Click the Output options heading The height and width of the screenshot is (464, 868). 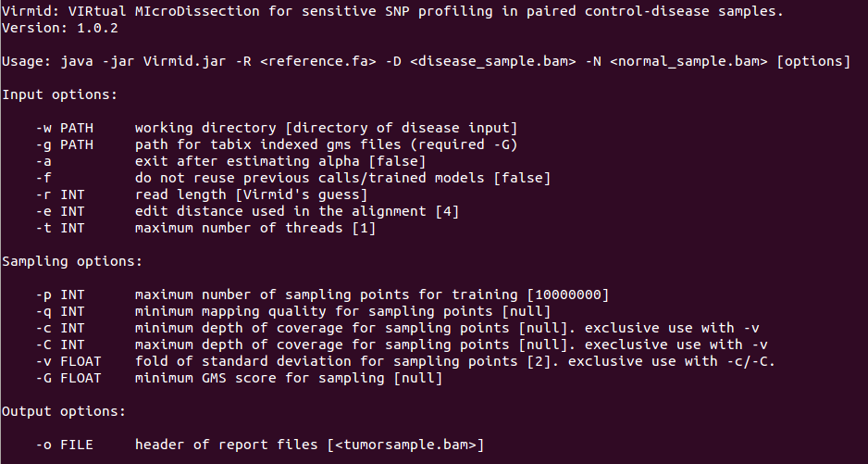click(x=63, y=411)
